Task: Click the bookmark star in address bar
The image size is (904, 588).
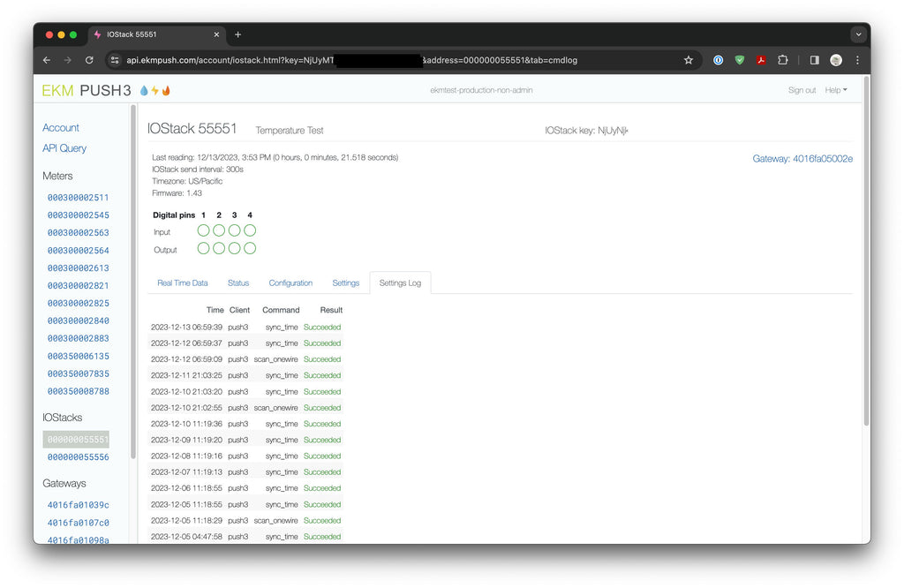Action: click(x=689, y=60)
